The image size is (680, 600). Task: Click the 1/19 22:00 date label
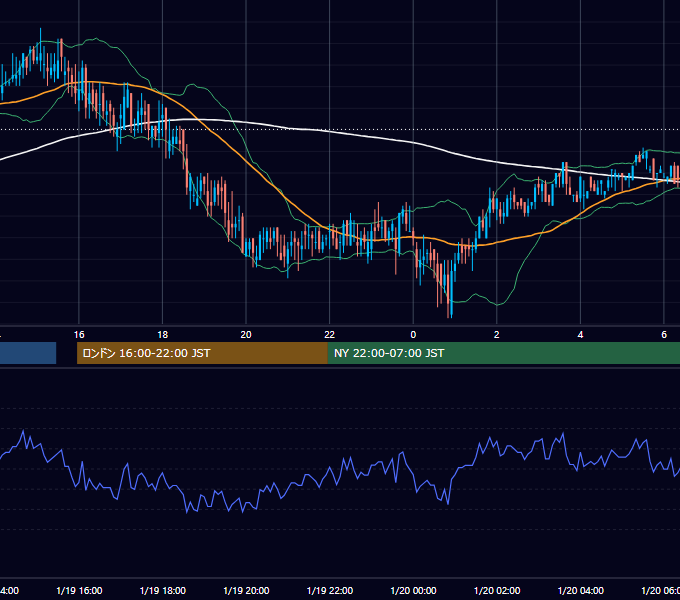point(330,590)
